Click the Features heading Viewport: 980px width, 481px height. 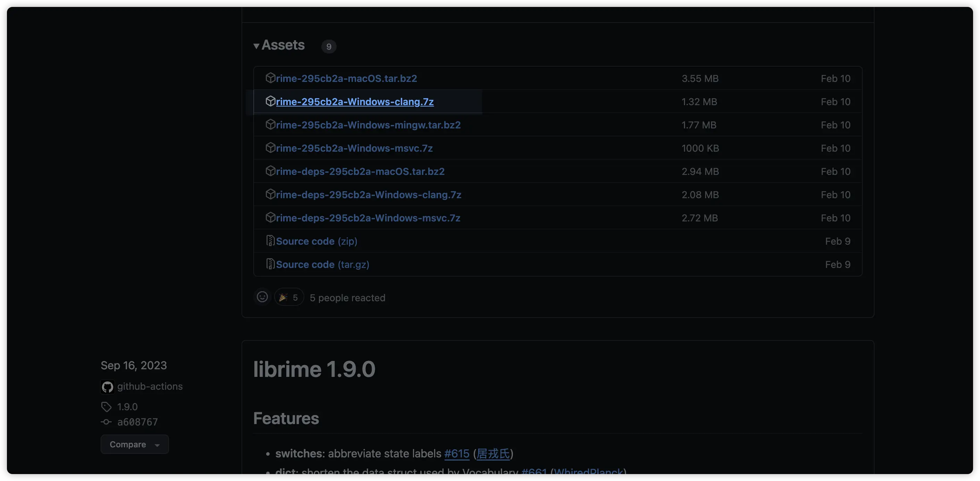[286, 418]
